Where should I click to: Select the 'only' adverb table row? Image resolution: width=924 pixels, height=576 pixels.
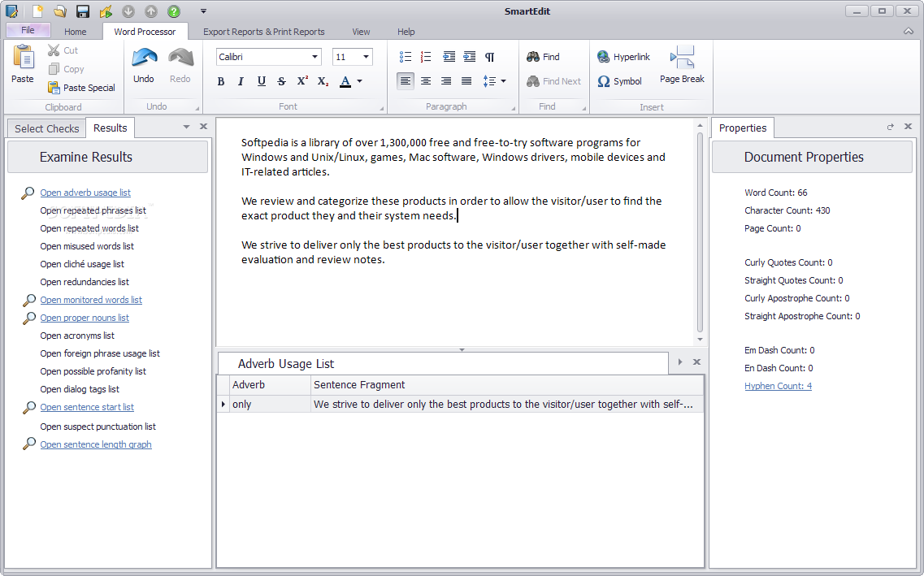coord(460,404)
